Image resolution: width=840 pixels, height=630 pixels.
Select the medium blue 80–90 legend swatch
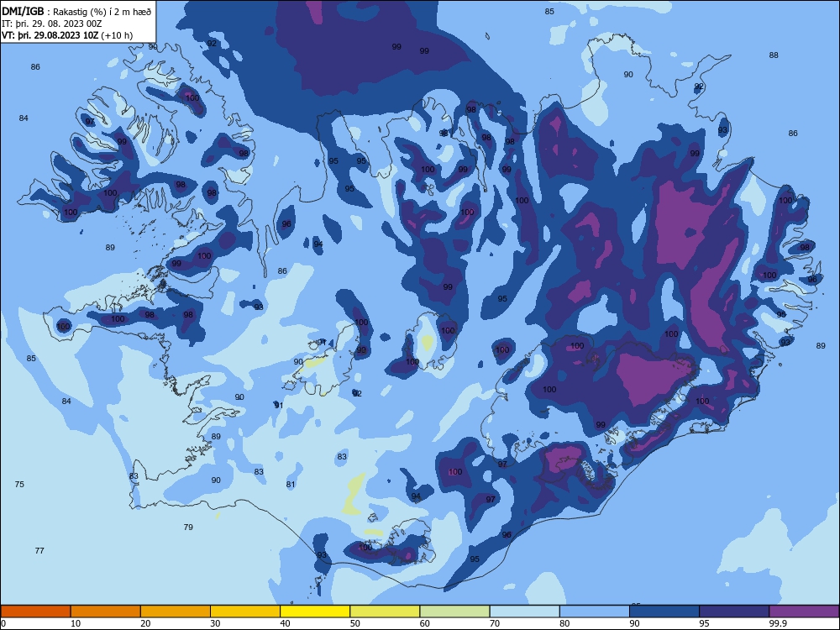coord(595,612)
